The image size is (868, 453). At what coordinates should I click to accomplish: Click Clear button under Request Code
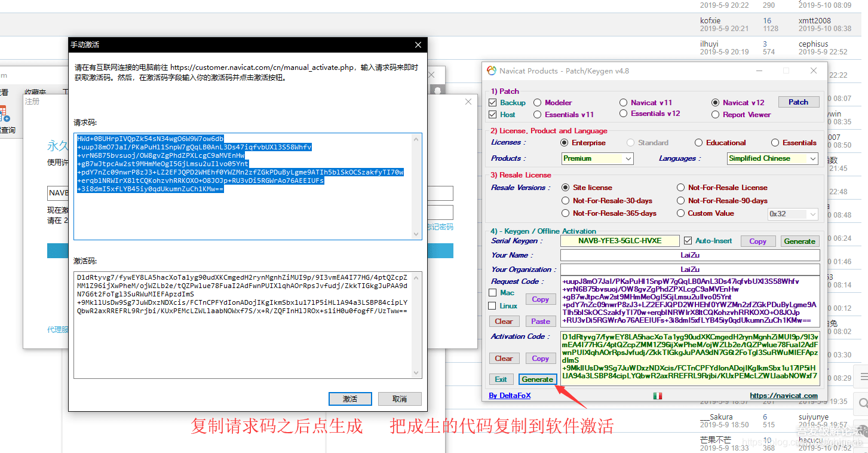coord(504,321)
